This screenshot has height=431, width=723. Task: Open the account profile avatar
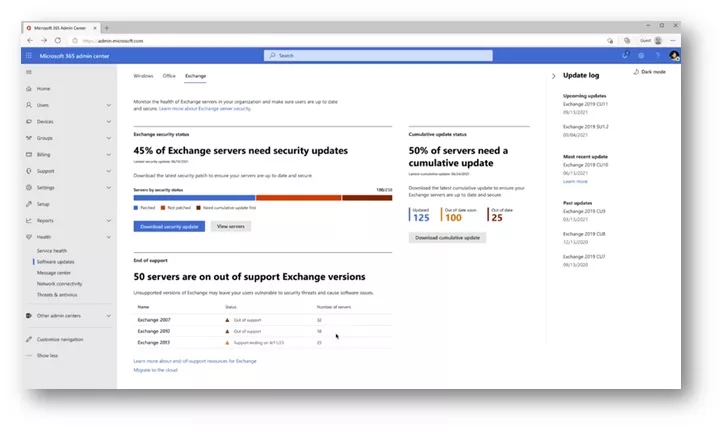click(x=674, y=56)
